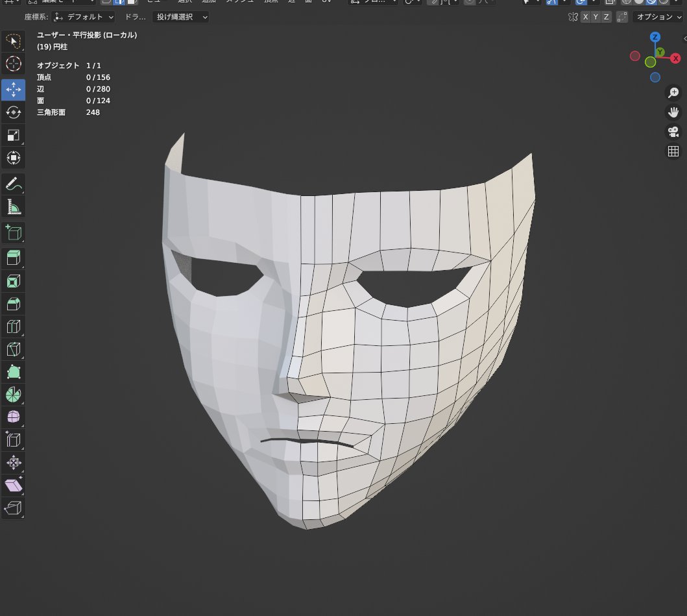
Task: Select the combined Transform tool
Action: (x=13, y=158)
